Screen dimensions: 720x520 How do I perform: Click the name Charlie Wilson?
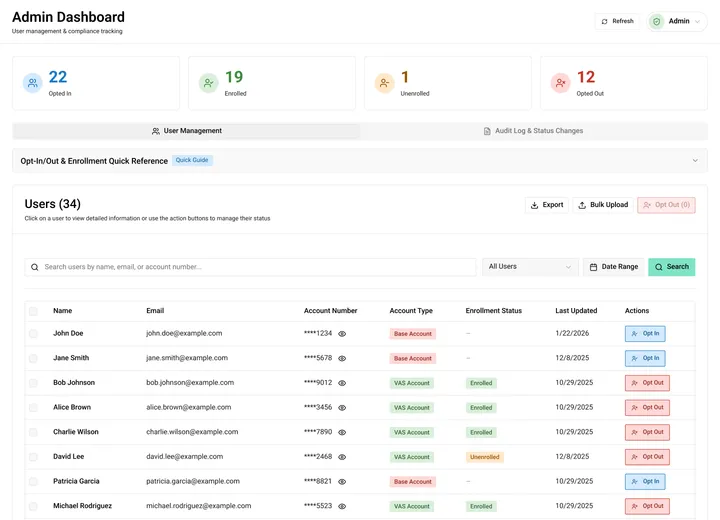coord(76,432)
